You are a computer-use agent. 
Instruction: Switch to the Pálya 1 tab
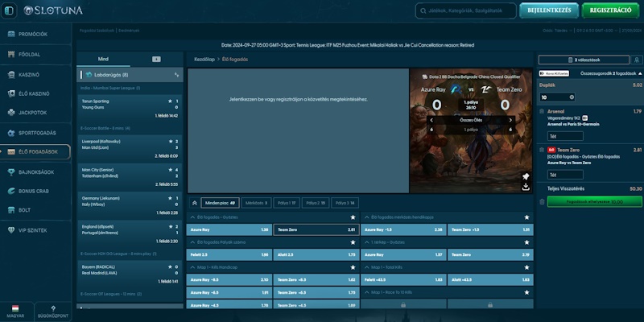click(287, 203)
